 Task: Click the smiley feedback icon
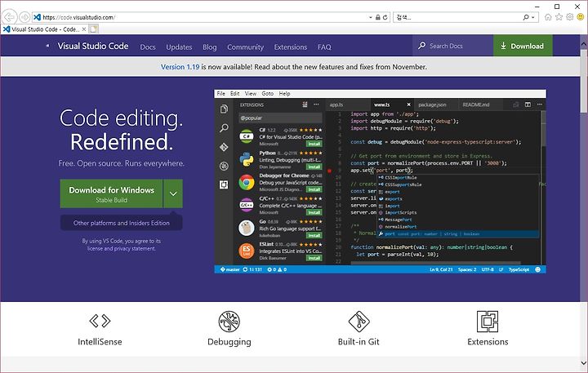(x=581, y=17)
